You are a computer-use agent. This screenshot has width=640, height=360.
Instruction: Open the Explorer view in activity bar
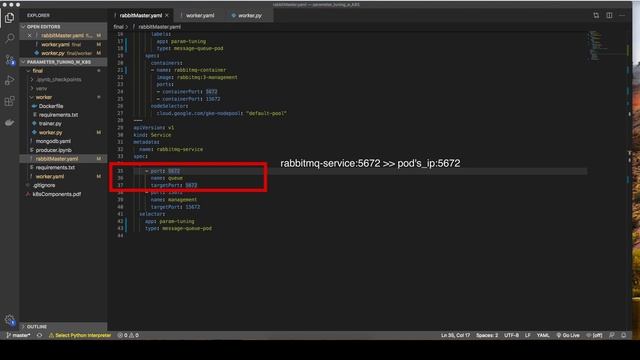[9, 18]
